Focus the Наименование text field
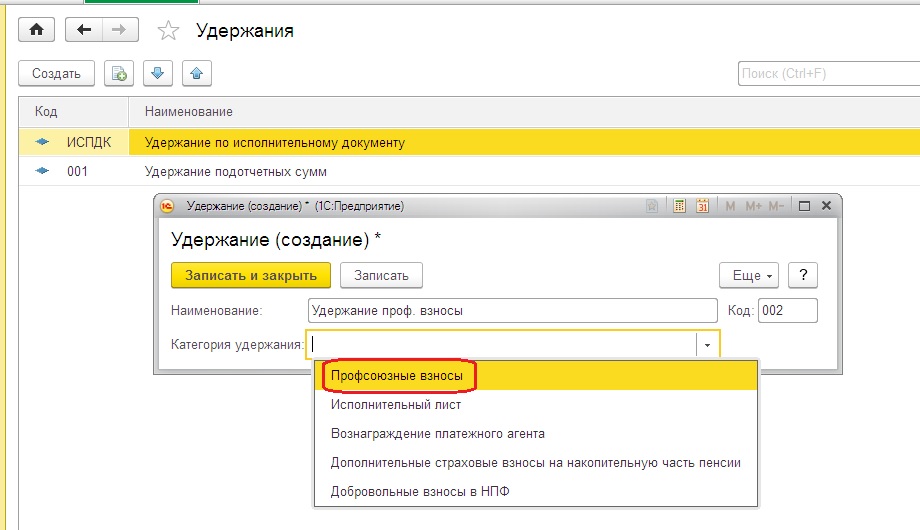 pos(512,310)
